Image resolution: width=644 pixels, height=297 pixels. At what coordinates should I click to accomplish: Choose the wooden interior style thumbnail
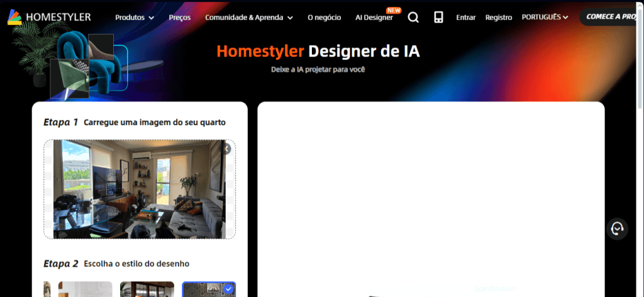click(147, 289)
